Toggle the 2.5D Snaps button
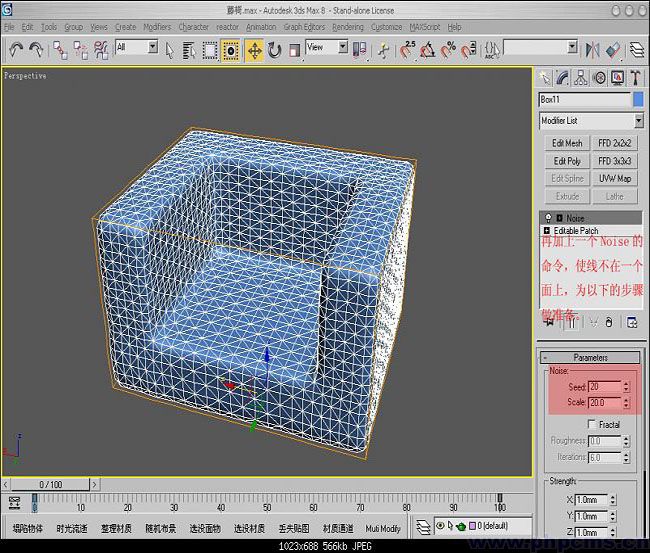Screen dimensions: 650x553 (x=407, y=50)
